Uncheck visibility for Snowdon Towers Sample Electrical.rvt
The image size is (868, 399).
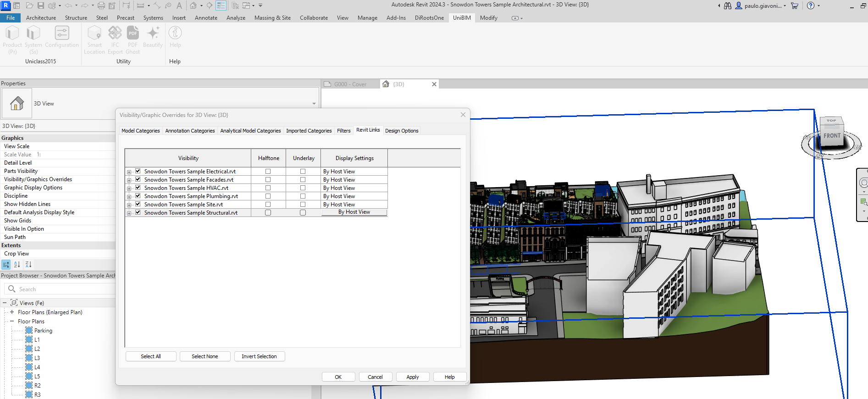point(138,171)
